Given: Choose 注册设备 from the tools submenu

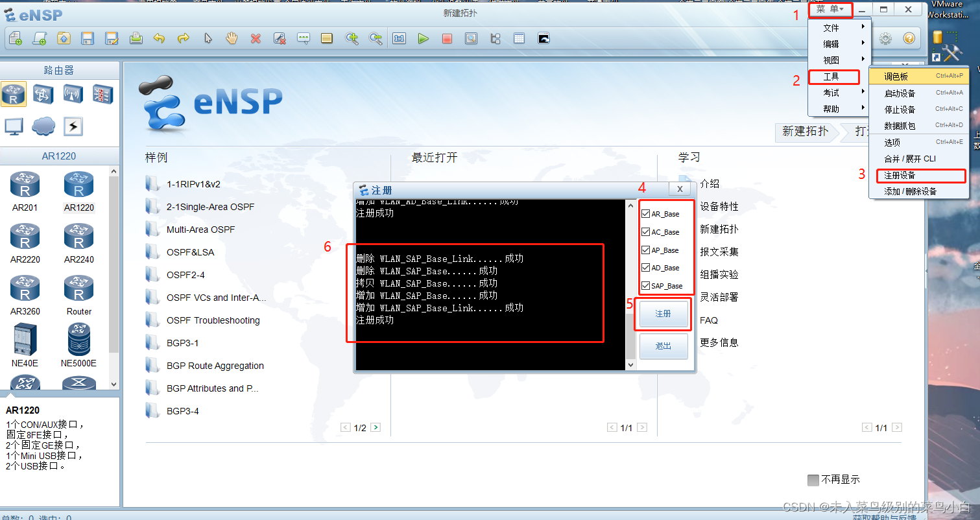Looking at the screenshot, I should tap(918, 176).
